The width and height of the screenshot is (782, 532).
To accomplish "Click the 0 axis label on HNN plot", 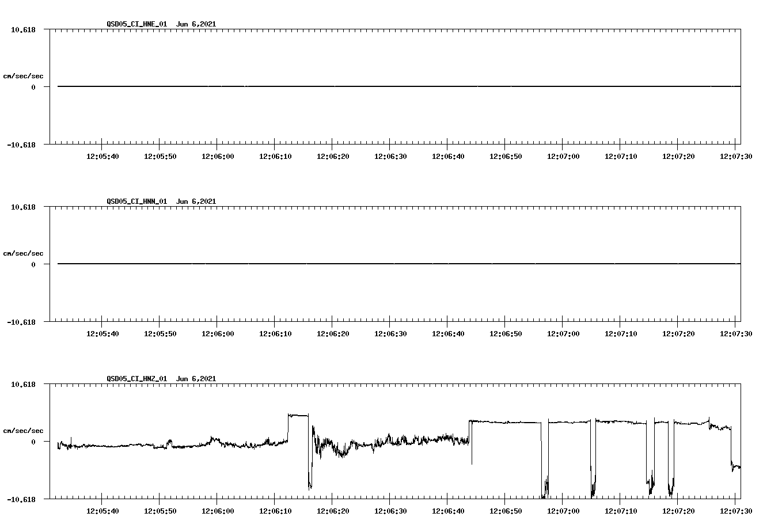I will (33, 264).
